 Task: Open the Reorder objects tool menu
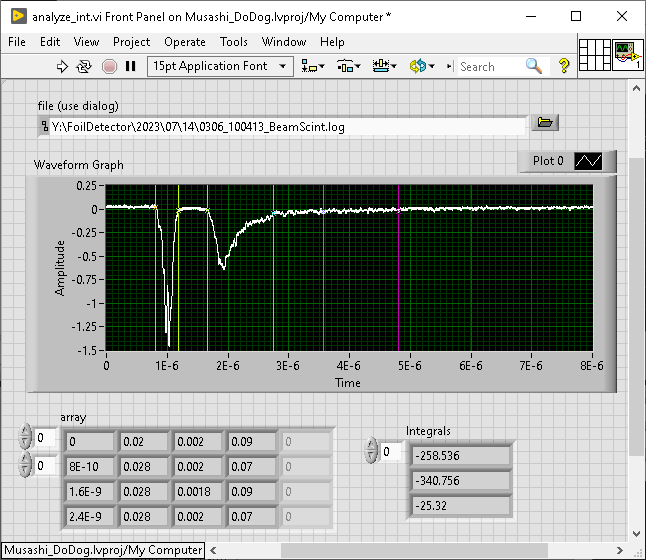(x=418, y=66)
